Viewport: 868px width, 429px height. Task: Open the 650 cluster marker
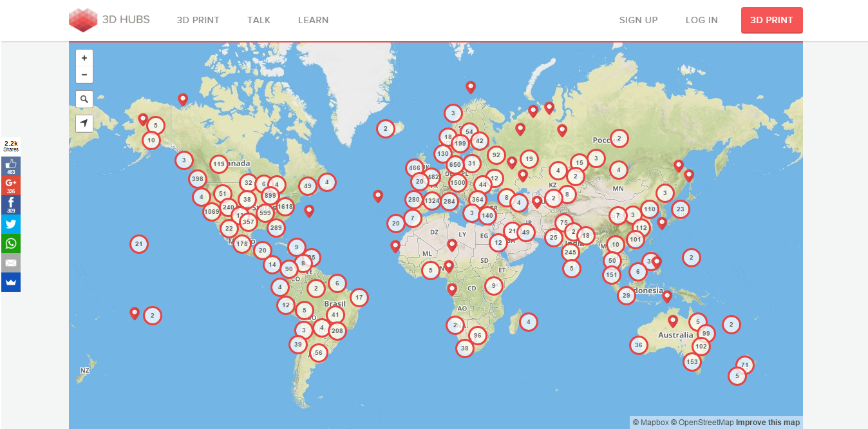(455, 164)
